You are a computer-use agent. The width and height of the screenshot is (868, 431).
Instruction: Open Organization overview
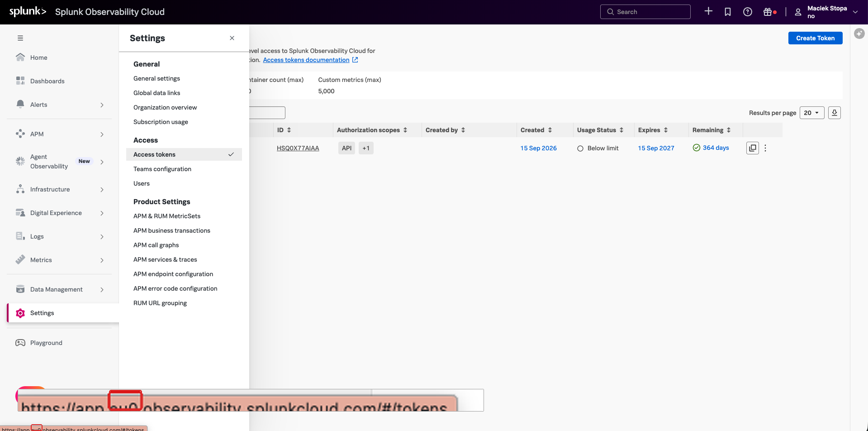(165, 107)
